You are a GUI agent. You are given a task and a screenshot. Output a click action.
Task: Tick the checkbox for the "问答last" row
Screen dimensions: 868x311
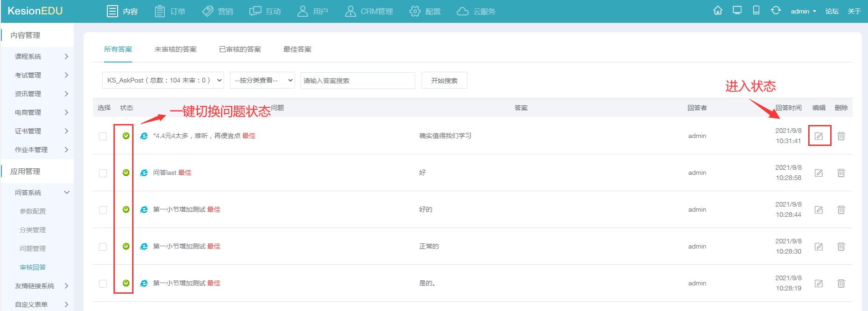(x=103, y=173)
